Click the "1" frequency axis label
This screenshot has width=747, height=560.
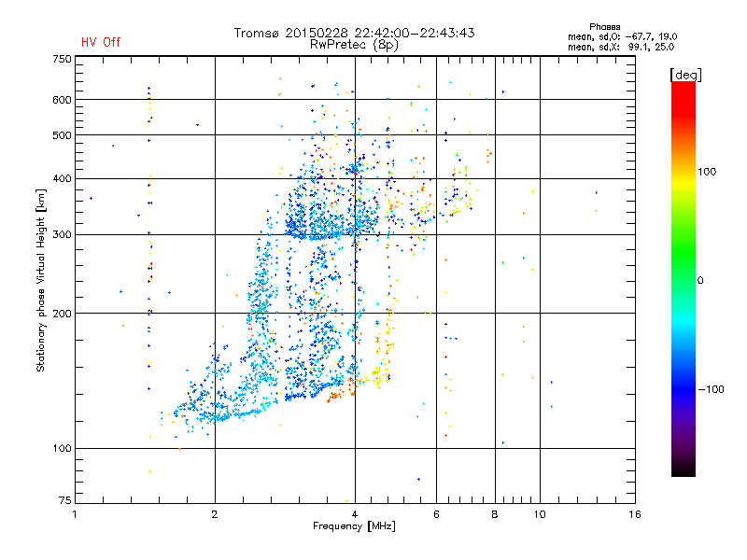coord(75,514)
